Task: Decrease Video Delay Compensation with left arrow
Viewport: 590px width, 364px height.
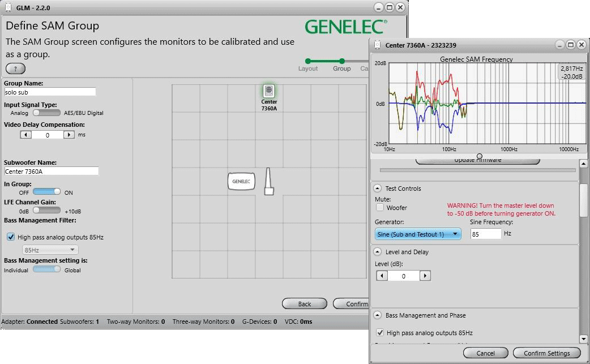Action: tap(26, 135)
